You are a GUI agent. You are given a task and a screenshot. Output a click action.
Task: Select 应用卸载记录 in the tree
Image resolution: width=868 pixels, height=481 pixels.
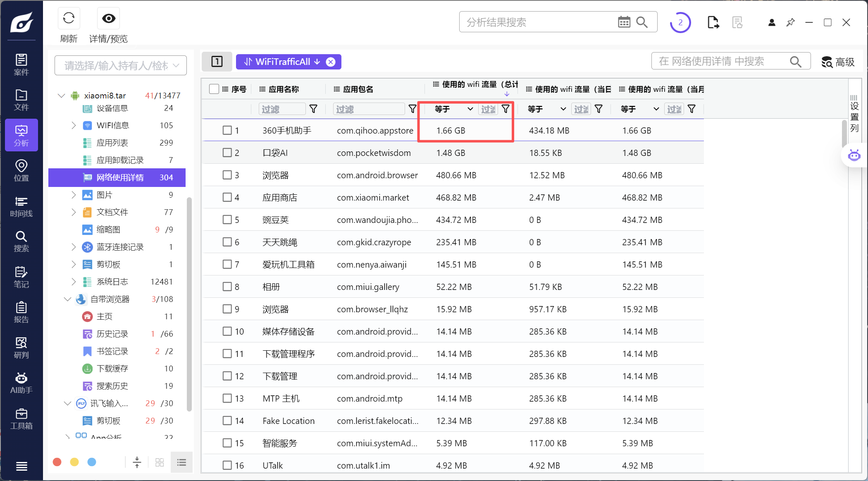pos(120,160)
